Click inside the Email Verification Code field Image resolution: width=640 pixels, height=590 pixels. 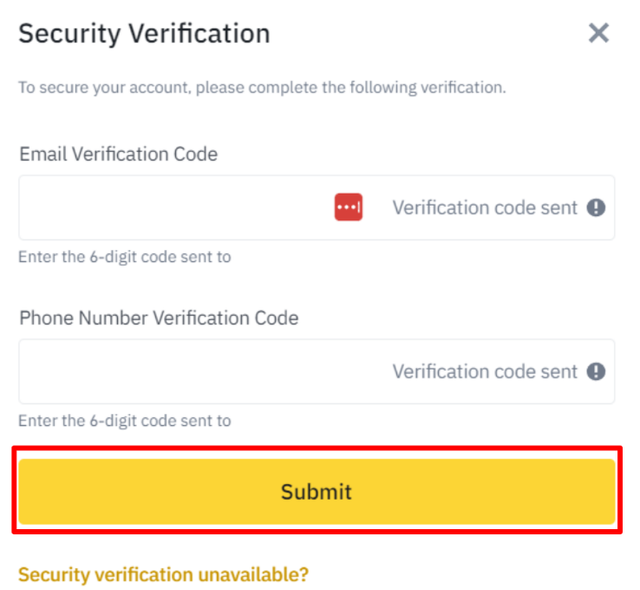pyautogui.click(x=317, y=208)
